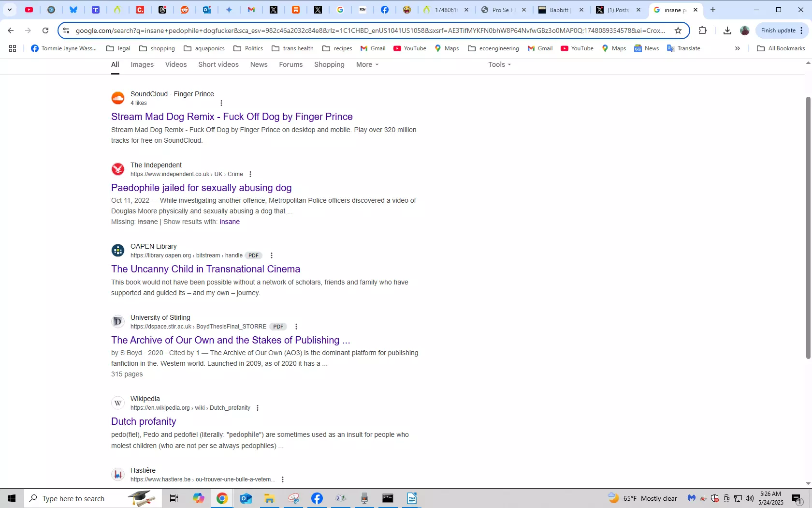The height and width of the screenshot is (508, 812).
Task: Close the Babbitt tab
Action: [581, 10]
